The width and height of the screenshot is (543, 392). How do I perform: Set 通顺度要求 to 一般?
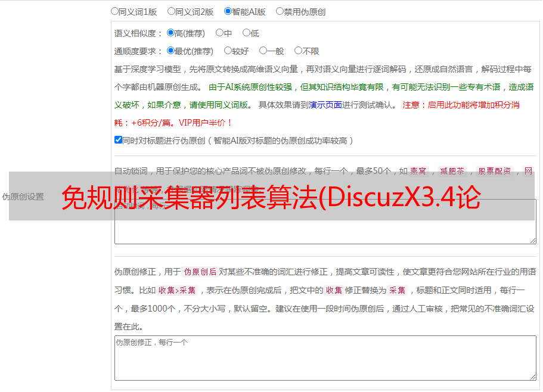[263, 51]
